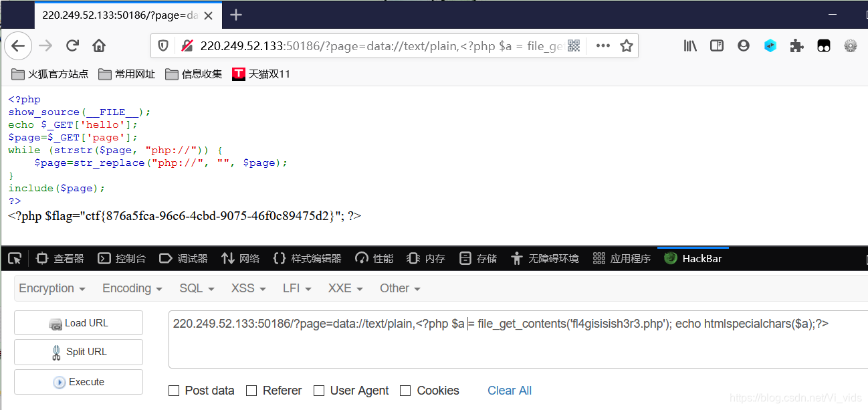Image resolution: width=868 pixels, height=410 pixels.
Task: Click the Split URL button
Action: (x=78, y=352)
